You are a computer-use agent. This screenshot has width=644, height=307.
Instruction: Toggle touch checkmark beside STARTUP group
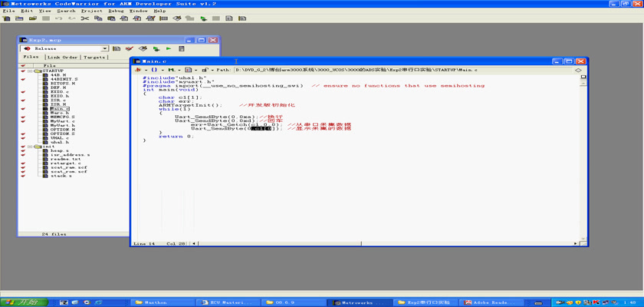click(23, 71)
